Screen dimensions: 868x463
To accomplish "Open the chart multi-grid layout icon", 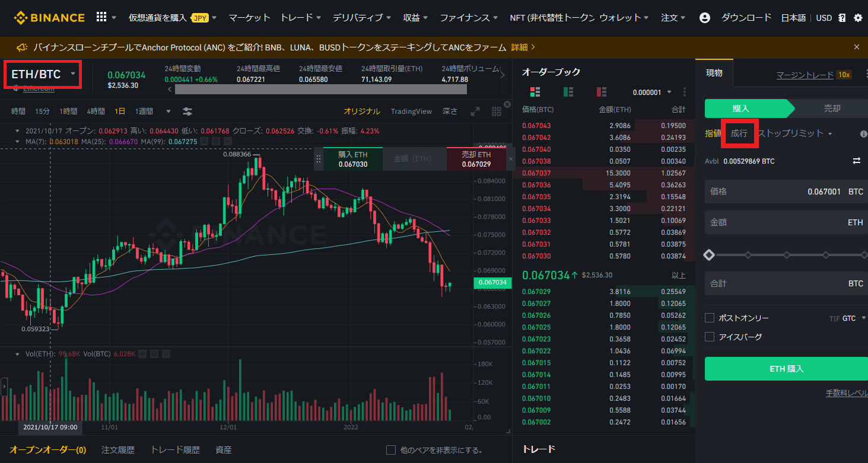I will point(497,111).
